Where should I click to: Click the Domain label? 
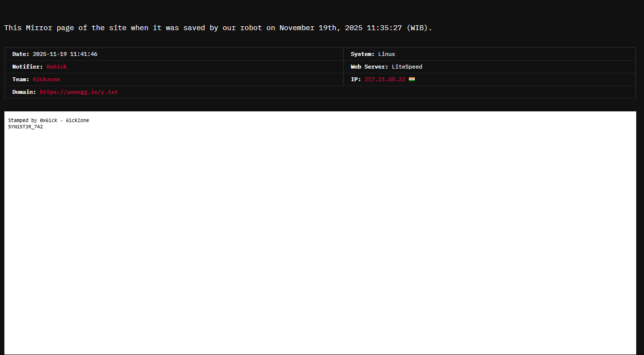pyautogui.click(x=24, y=92)
